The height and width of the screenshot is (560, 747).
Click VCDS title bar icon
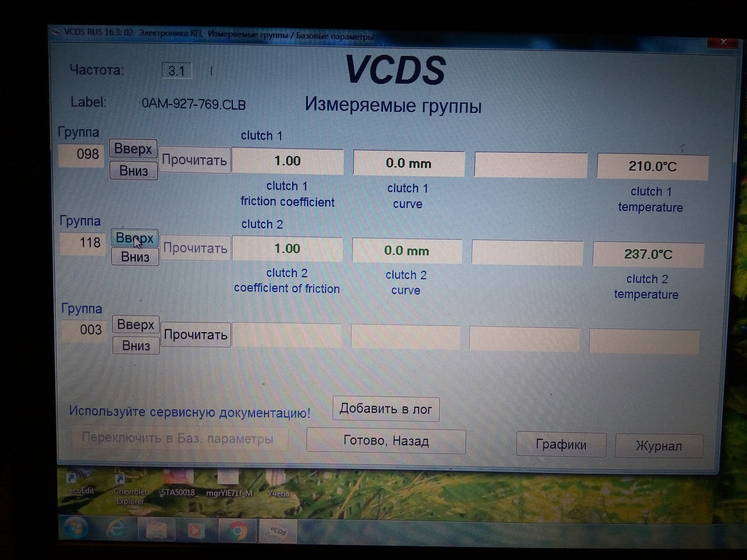56,32
